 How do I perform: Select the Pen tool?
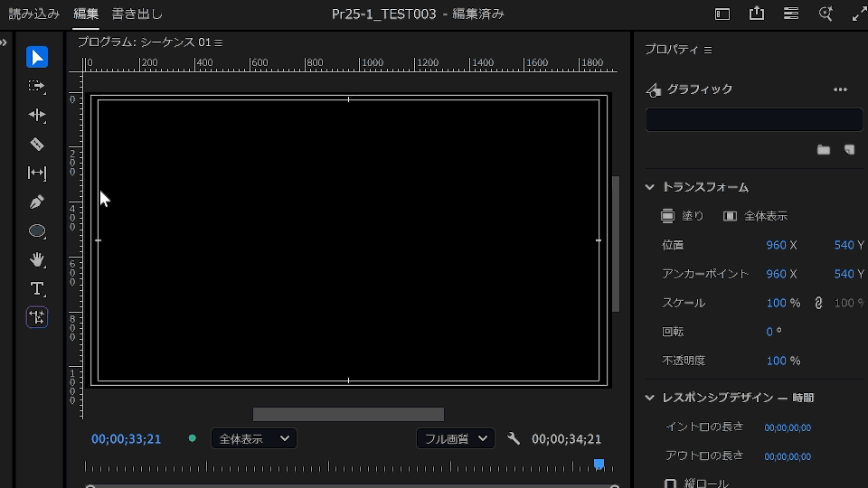tap(37, 202)
